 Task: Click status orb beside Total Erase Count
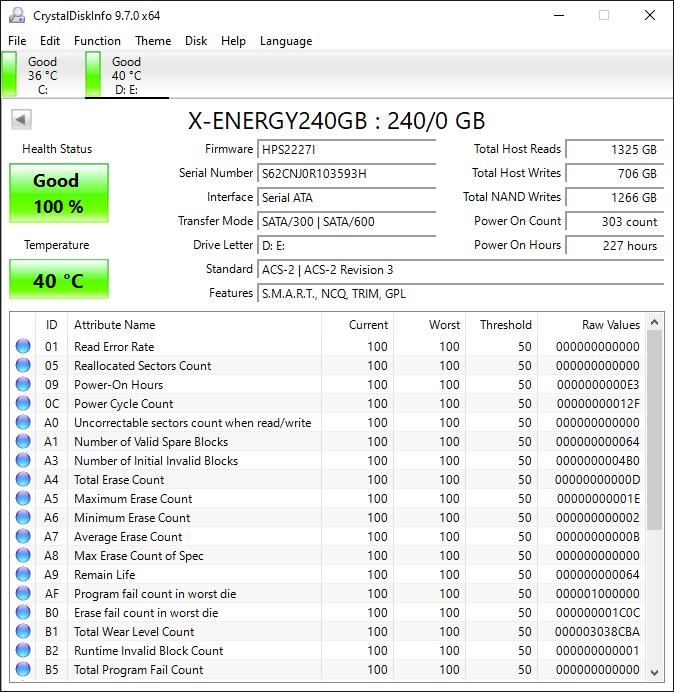pyautogui.click(x=23, y=480)
